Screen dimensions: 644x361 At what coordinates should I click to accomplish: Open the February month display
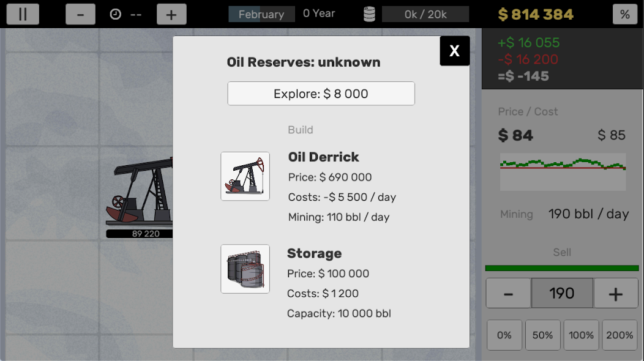pos(261,14)
